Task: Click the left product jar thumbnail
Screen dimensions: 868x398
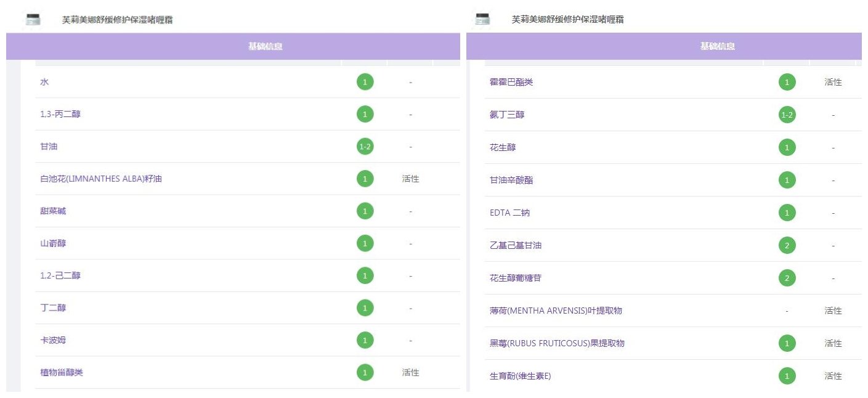Action: click(x=33, y=19)
